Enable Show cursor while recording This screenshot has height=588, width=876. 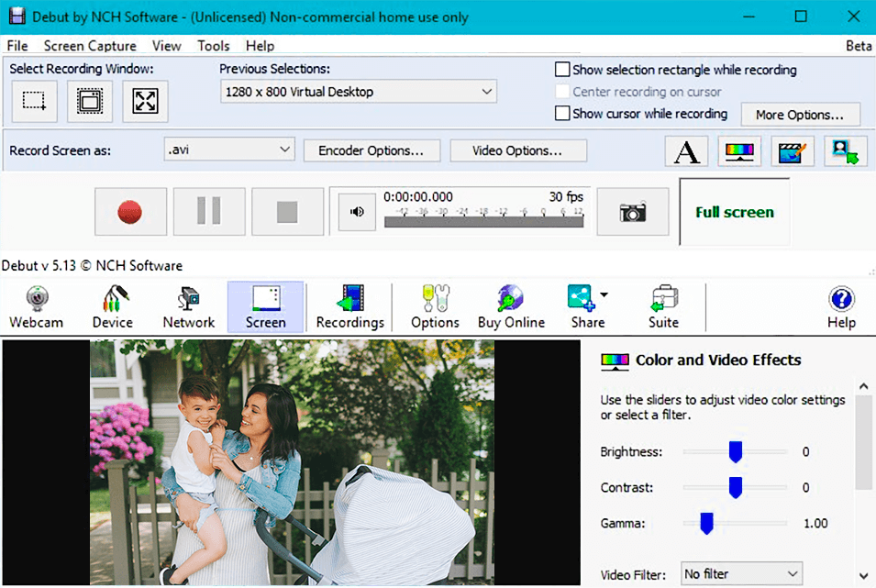pos(561,114)
